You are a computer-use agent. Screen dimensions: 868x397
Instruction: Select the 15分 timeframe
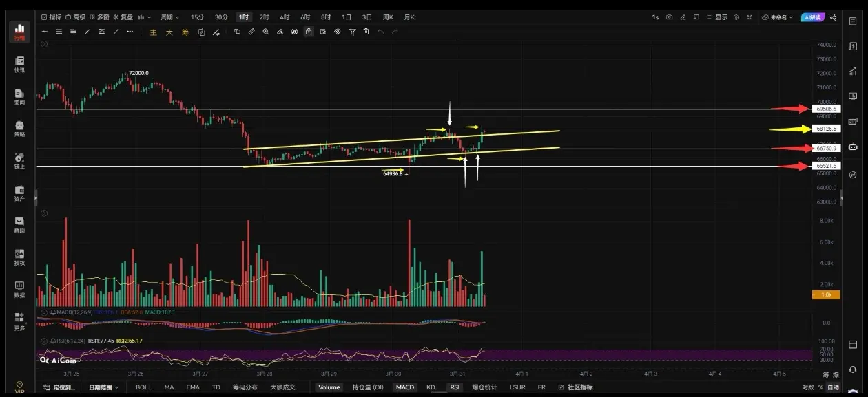(x=197, y=17)
